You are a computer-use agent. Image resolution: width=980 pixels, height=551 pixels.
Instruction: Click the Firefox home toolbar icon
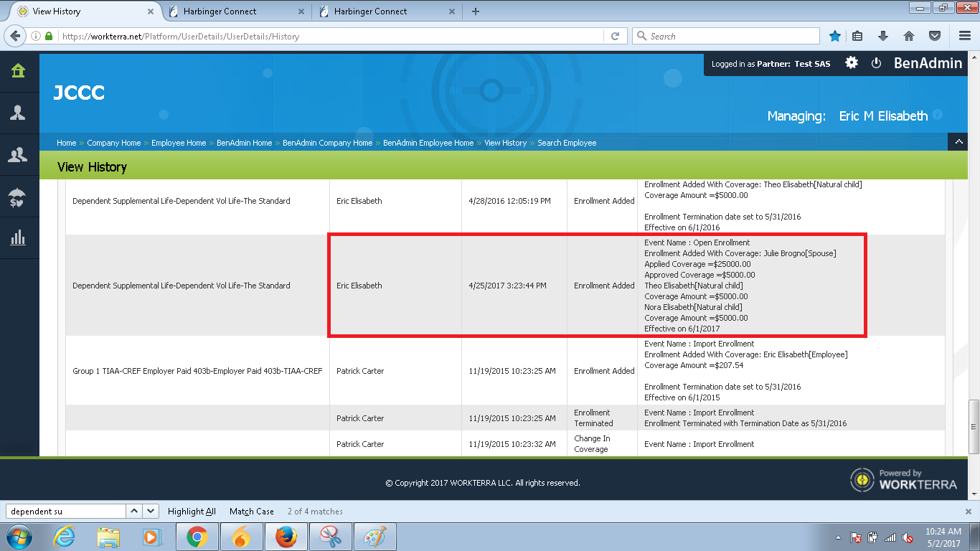click(909, 36)
